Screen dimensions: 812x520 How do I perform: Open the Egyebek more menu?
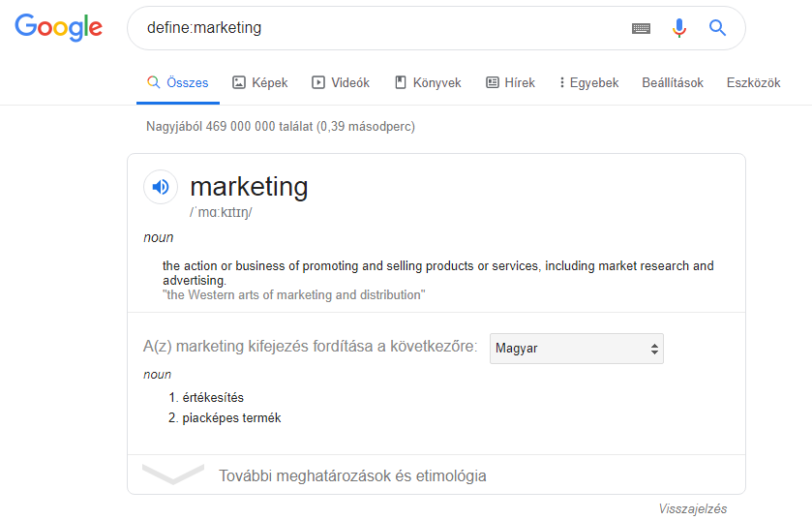click(589, 83)
